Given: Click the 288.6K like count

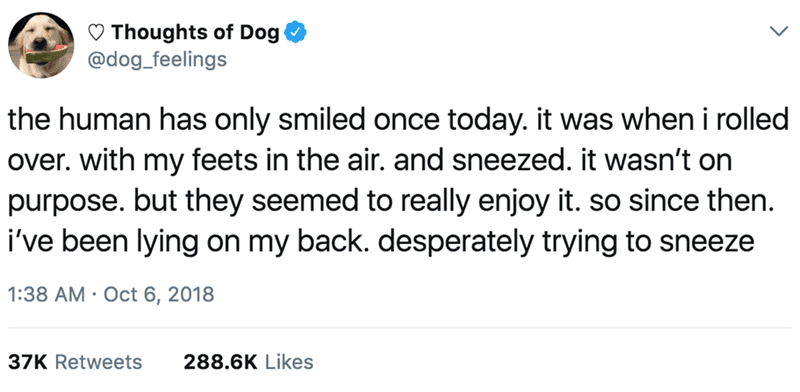Looking at the screenshot, I should pos(220,362).
